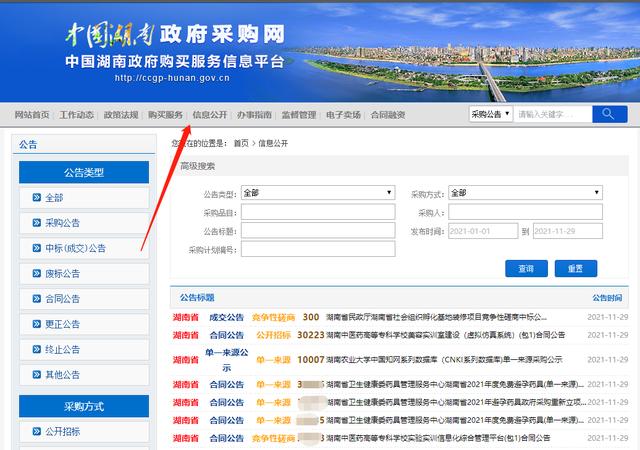Open the 实验实训信息化综合管理平台 合同公告 announcement
This screenshot has width=640, height=450.
click(438, 438)
